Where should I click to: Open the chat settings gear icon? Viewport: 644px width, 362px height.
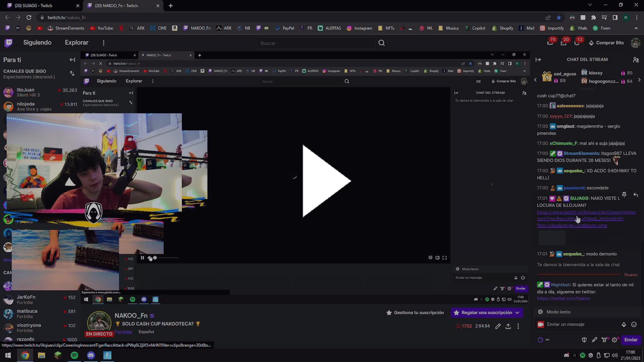[x=615, y=340]
